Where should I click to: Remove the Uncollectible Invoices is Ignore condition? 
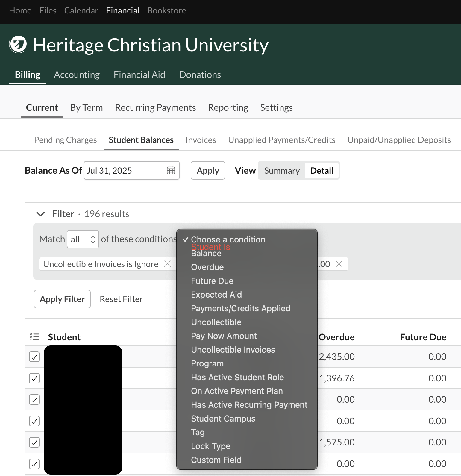pyautogui.click(x=168, y=264)
